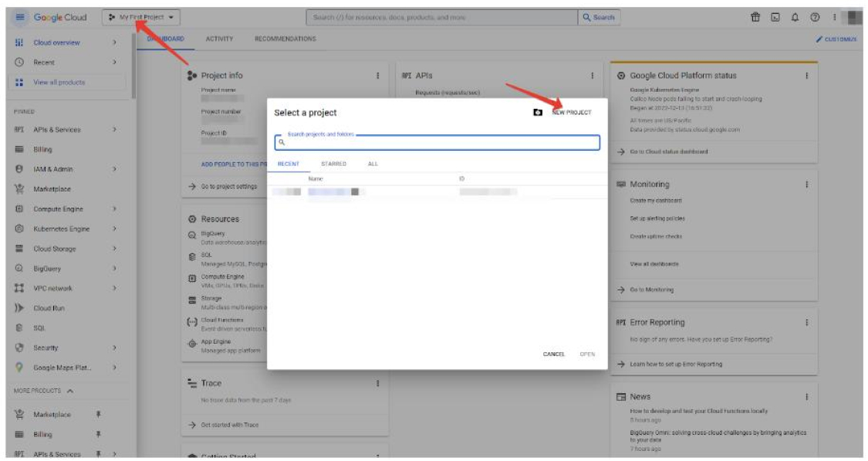Focus the Search projects and folders field

pos(437,142)
